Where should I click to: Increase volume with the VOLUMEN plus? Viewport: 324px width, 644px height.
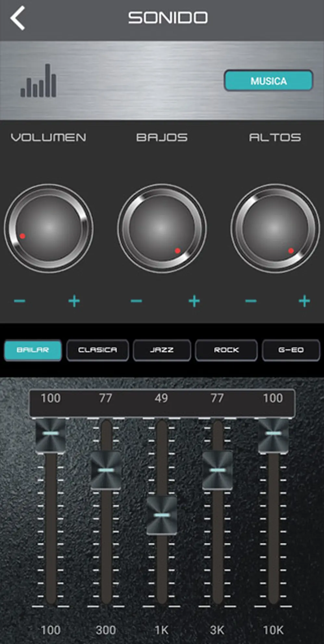pyautogui.click(x=74, y=301)
